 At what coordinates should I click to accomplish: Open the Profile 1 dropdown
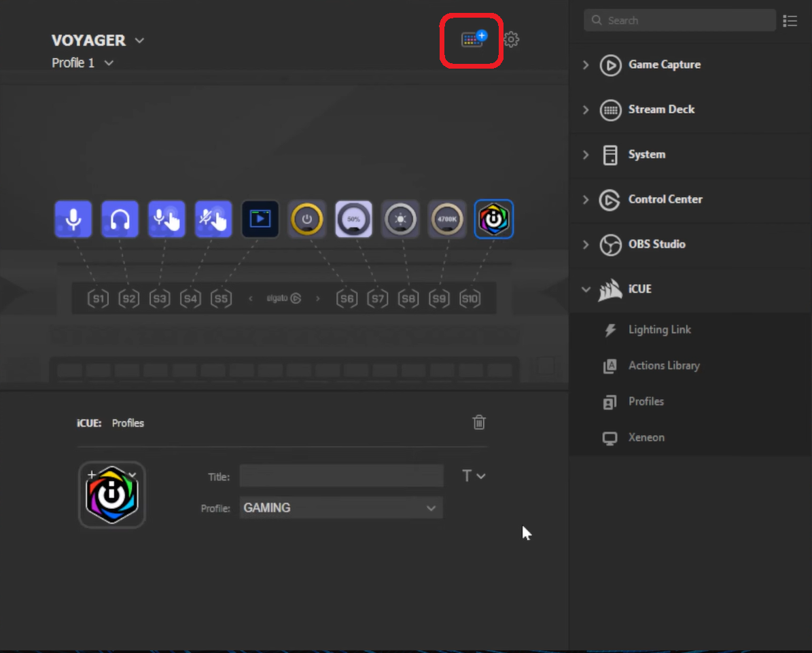109,63
